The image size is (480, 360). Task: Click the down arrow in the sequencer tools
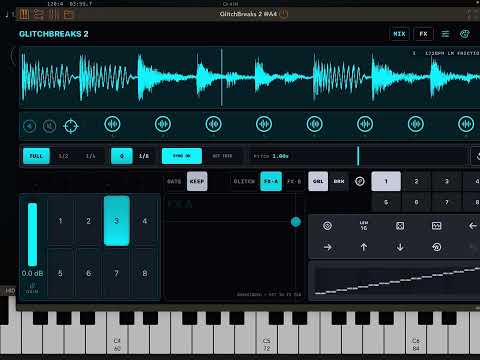400,247
